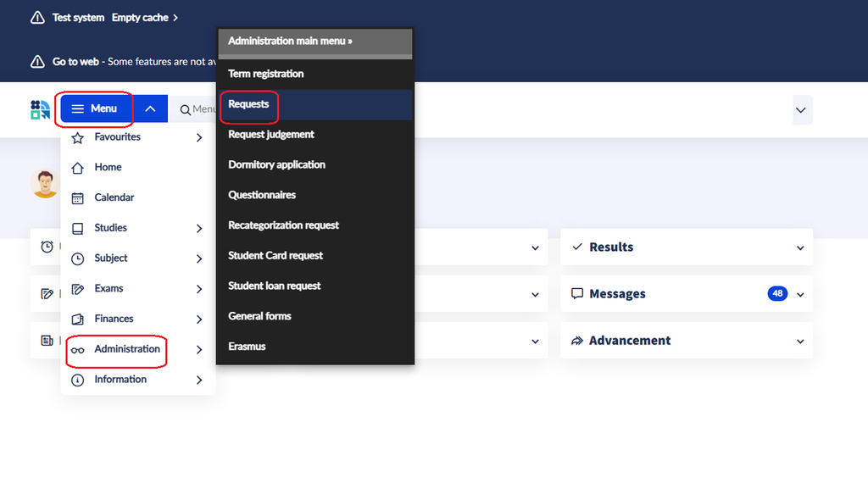Screen dimensions: 868x500
Task: Choose Student loan request entry
Action: click(x=274, y=286)
